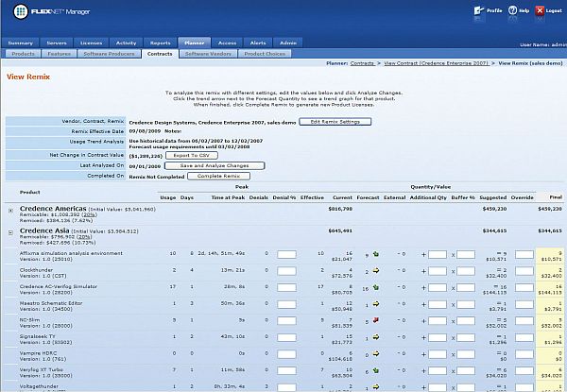567x392 pixels.
Task: Click the Edit Remix Settings button
Action: (335, 122)
